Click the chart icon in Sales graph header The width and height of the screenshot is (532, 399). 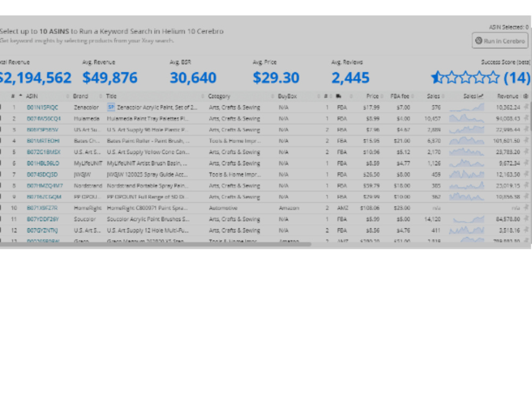pos(480,96)
